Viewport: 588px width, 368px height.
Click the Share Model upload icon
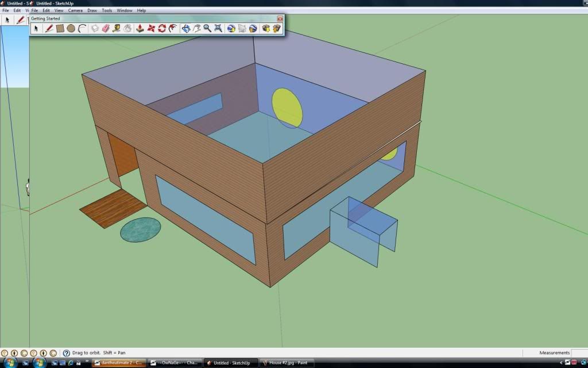(x=277, y=28)
